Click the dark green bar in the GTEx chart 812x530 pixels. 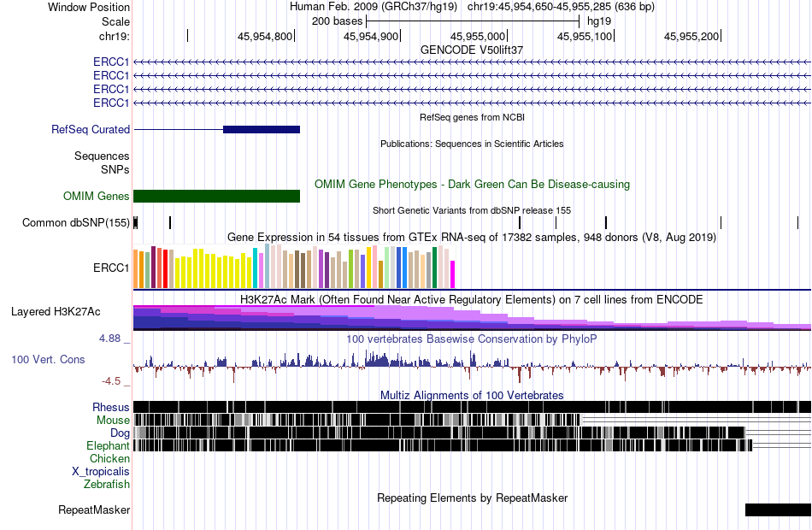point(434,268)
